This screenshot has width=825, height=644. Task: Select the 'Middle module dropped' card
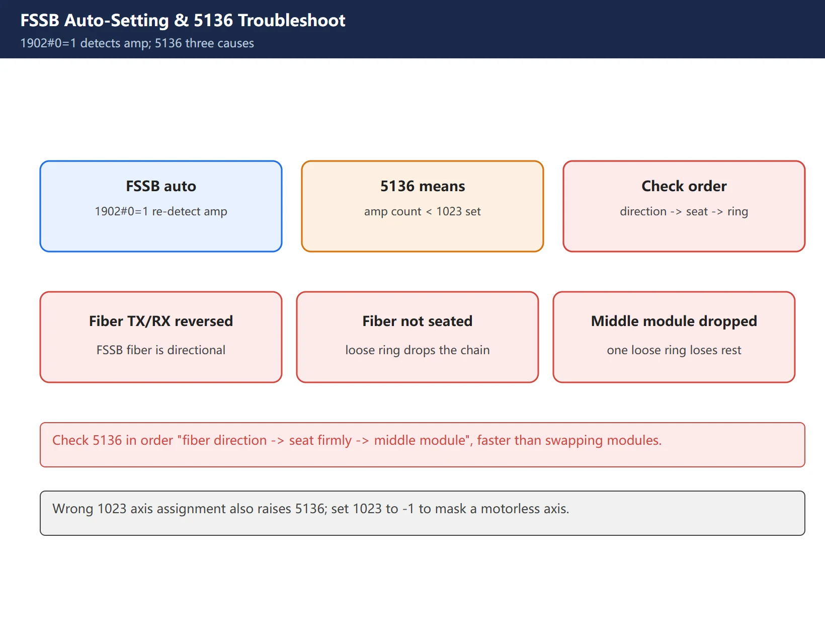click(674, 337)
